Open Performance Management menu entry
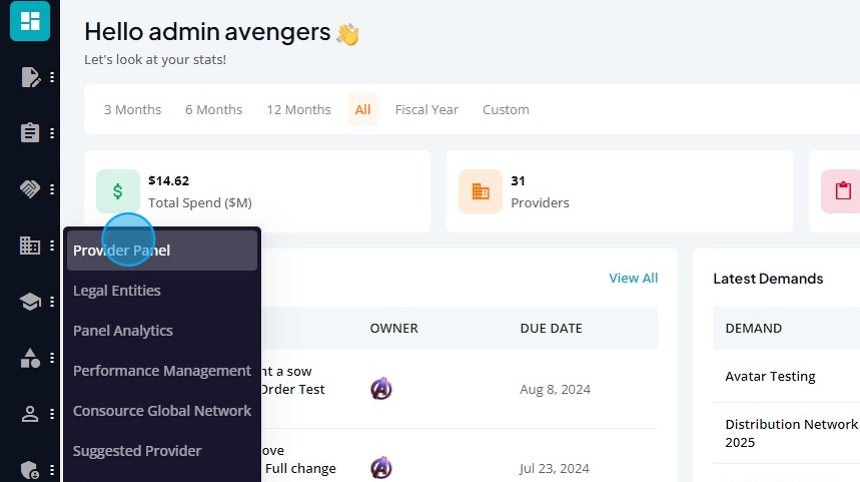This screenshot has height=482, width=860. coord(162,371)
